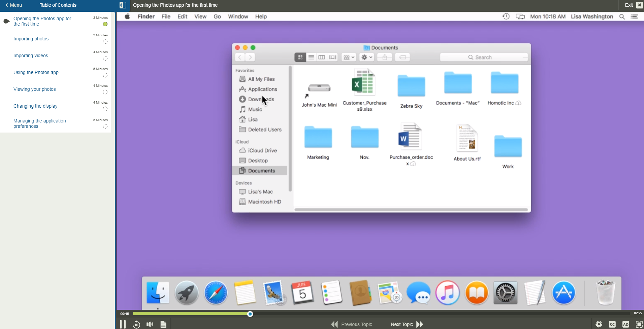Open the Arrange items dropdown

pos(349,57)
